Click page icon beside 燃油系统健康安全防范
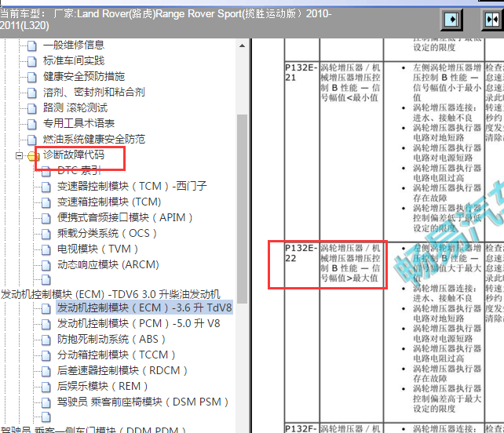Image resolution: width=504 pixels, height=433 pixels. [32, 140]
